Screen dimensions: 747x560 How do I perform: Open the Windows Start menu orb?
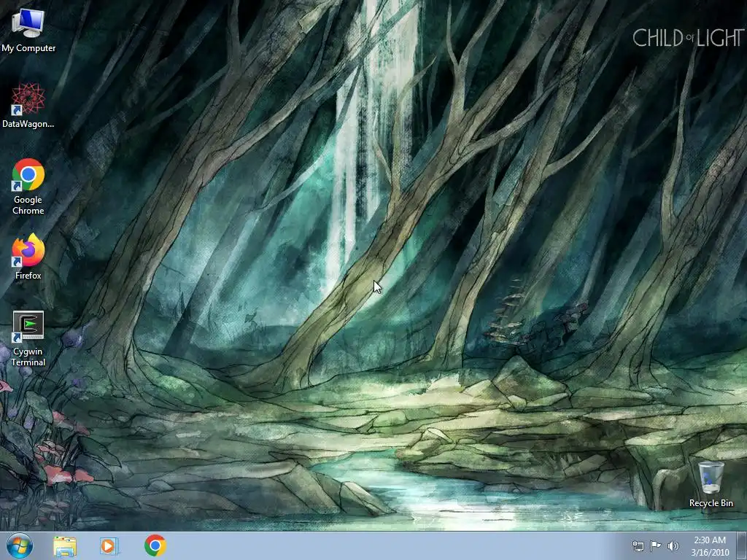[x=20, y=545]
